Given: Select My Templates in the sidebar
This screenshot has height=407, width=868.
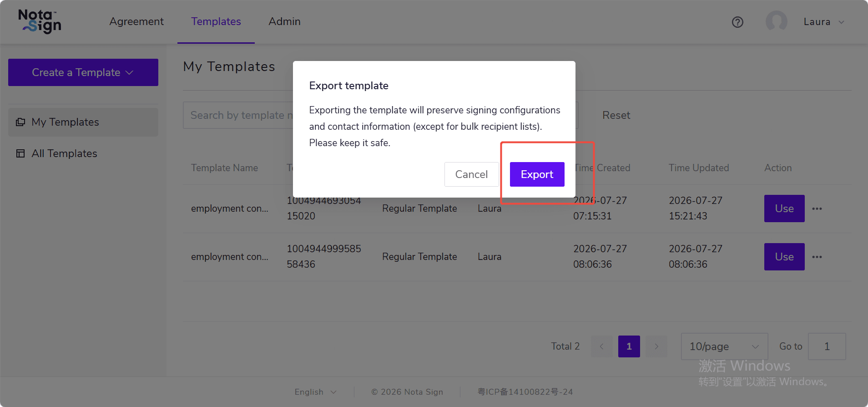Looking at the screenshot, I should pos(83,122).
